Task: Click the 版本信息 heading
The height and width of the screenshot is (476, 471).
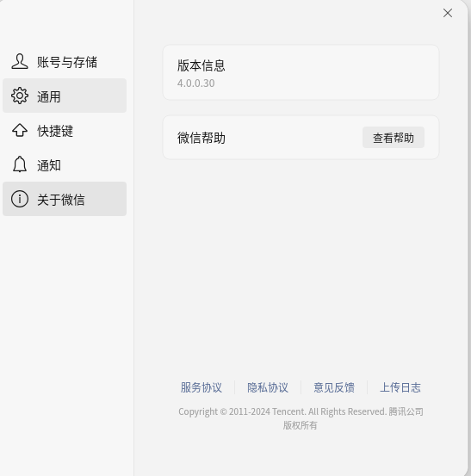Action: 201,65
